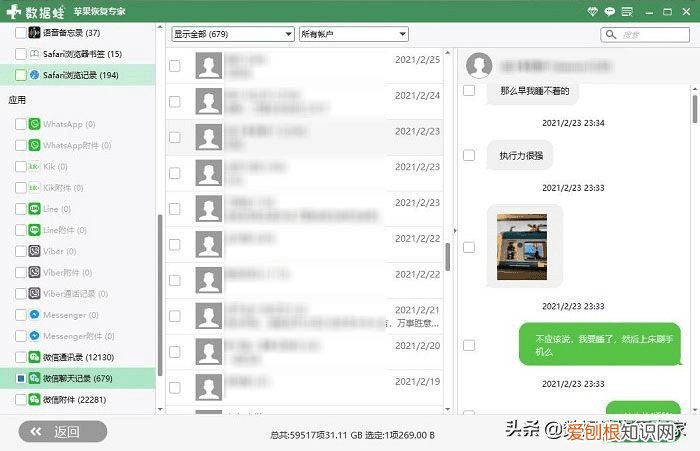This screenshot has width=700, height=451.
Task: Tick the 语音备忘录 (37) checkbox
Action: click(x=21, y=33)
